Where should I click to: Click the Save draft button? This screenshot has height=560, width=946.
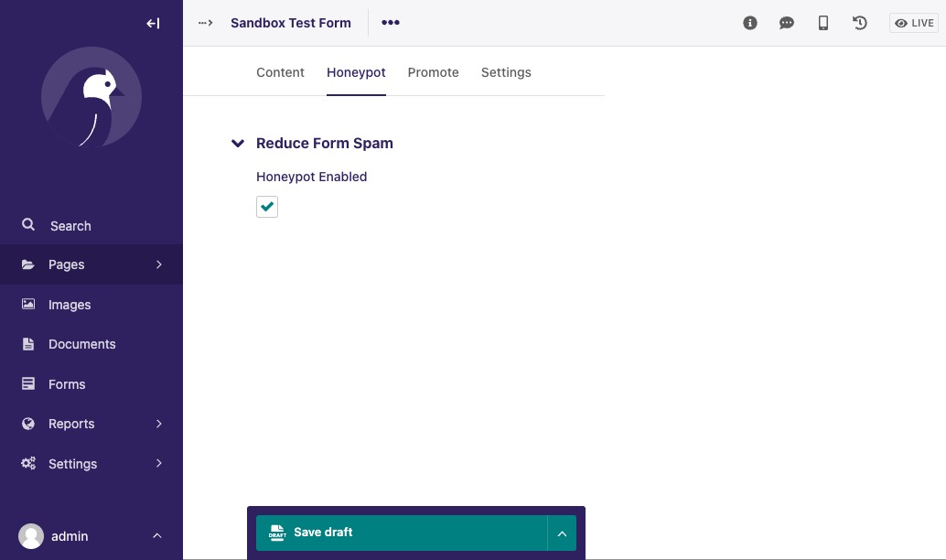click(x=402, y=533)
